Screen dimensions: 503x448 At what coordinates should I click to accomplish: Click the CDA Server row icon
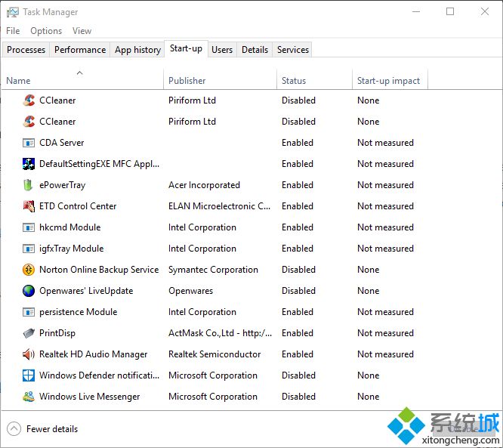29,143
